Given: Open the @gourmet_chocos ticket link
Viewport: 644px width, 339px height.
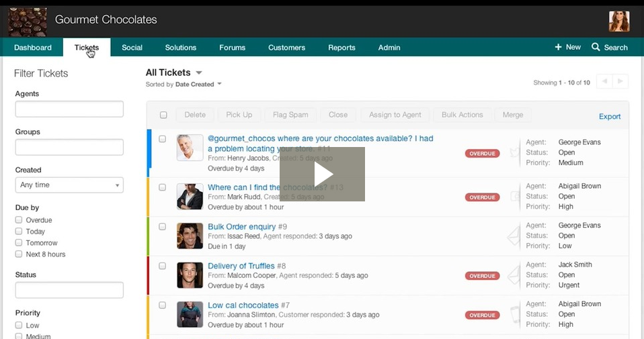Looking at the screenshot, I should click(321, 144).
